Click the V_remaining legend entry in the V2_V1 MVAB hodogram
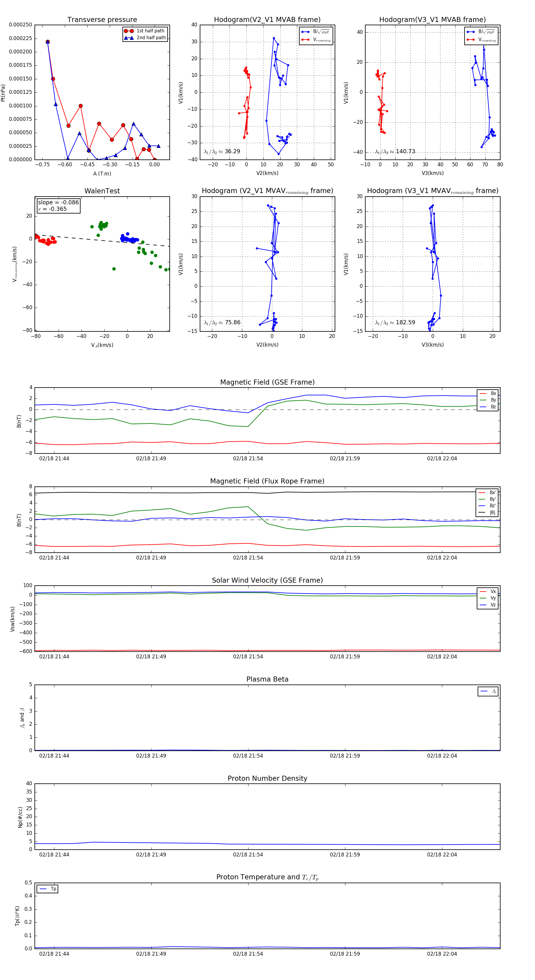 tap(316, 39)
